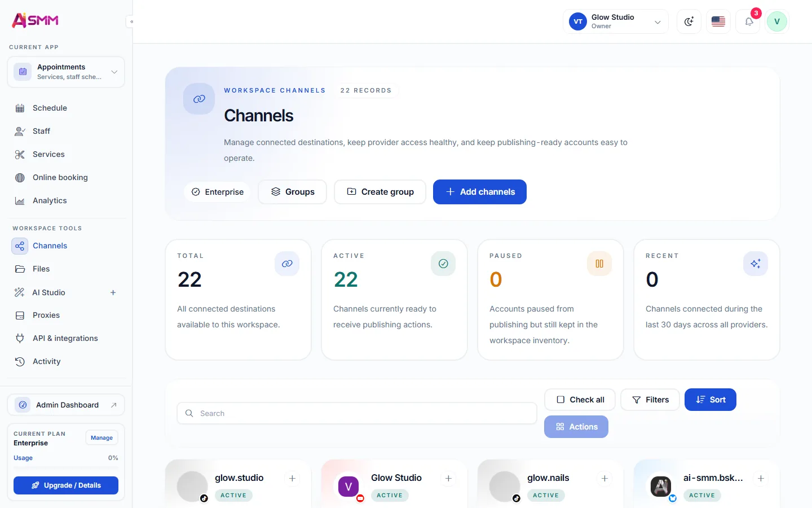Click plus on Glow Studio channel card

(x=448, y=479)
